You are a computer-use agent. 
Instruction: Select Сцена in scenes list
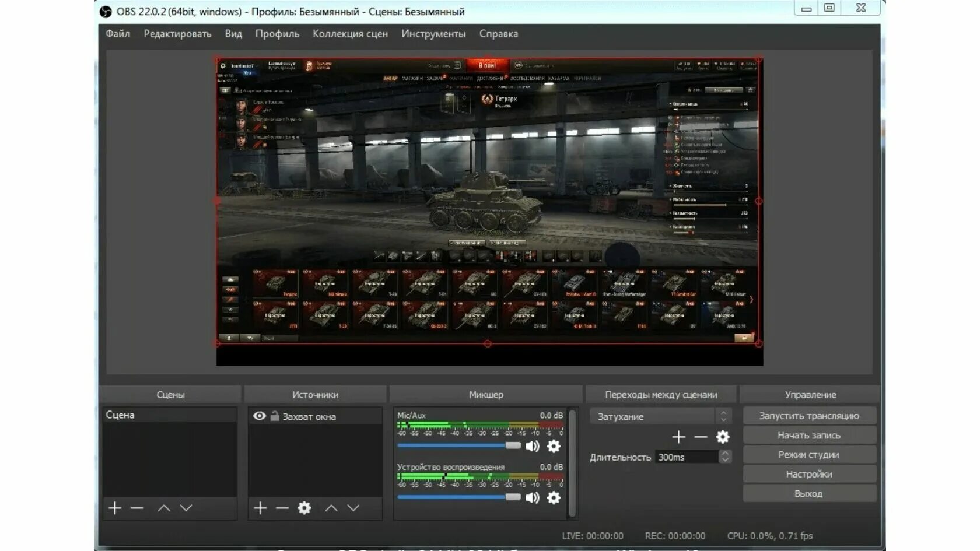point(170,415)
